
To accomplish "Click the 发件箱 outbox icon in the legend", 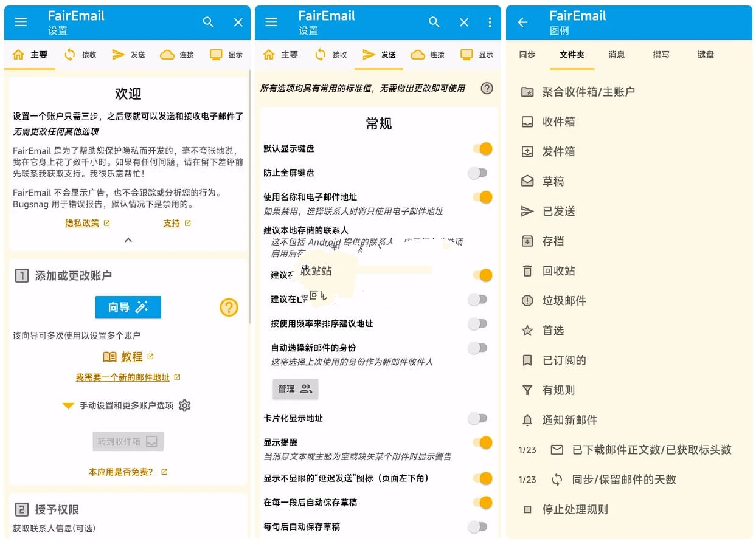I will coord(527,151).
